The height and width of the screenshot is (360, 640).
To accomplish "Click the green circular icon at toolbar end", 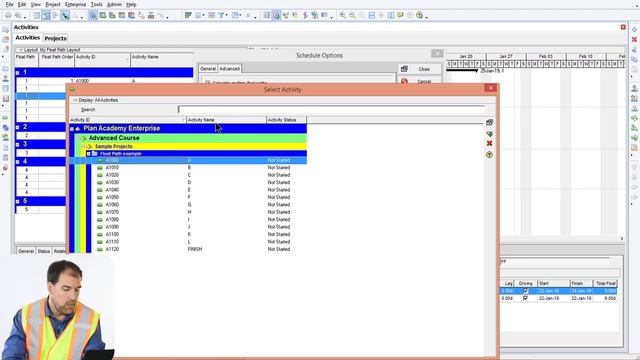I will coord(420,15).
